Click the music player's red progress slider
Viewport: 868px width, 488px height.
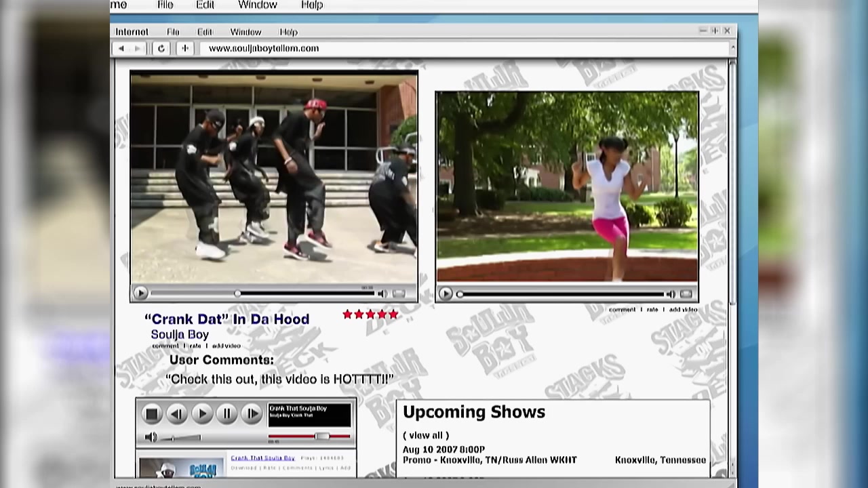pyautogui.click(x=321, y=436)
